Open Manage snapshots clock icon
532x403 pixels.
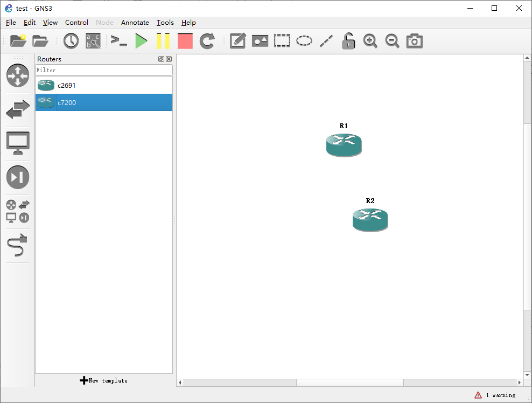pos(71,41)
